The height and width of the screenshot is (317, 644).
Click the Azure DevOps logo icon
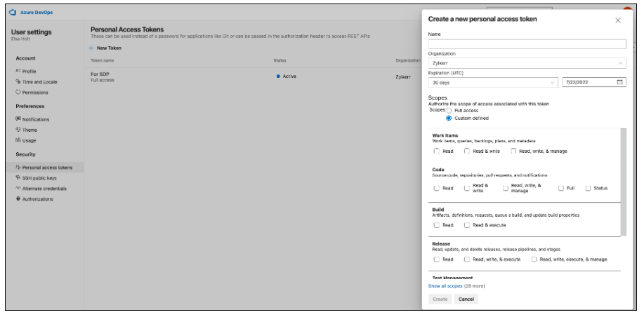click(13, 13)
